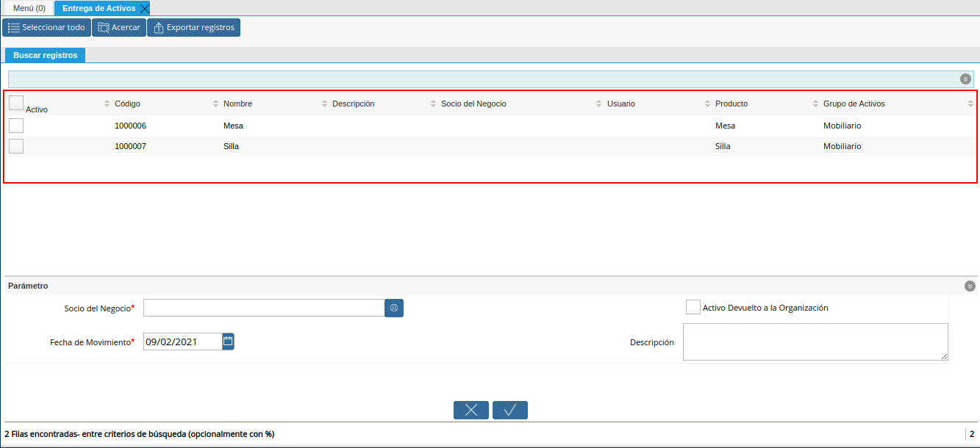Click code cell 1000006

(x=130, y=126)
